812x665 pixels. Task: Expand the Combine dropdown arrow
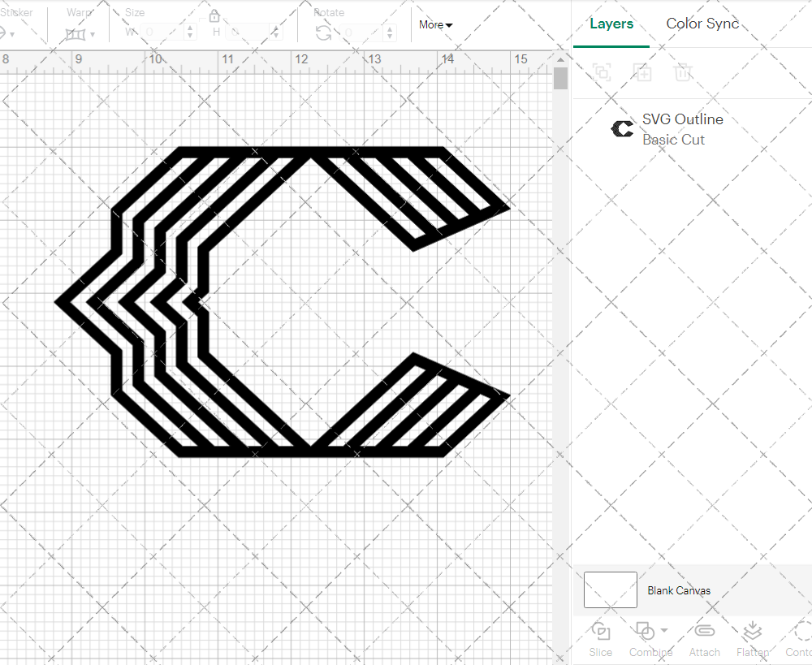pos(664,631)
